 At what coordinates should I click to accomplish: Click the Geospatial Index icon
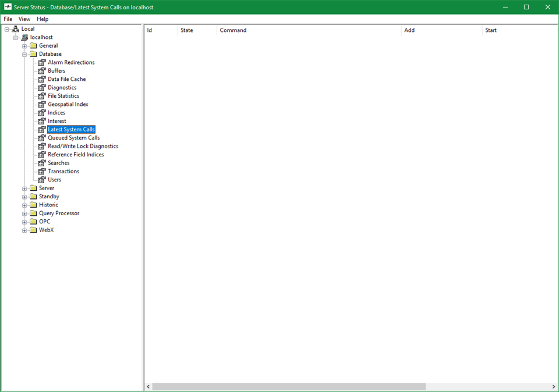(42, 105)
